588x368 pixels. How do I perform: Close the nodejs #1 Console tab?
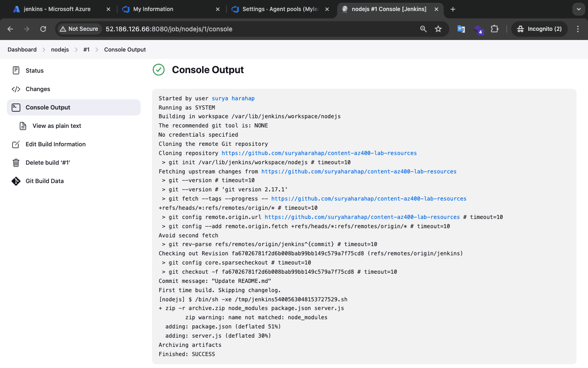436,9
